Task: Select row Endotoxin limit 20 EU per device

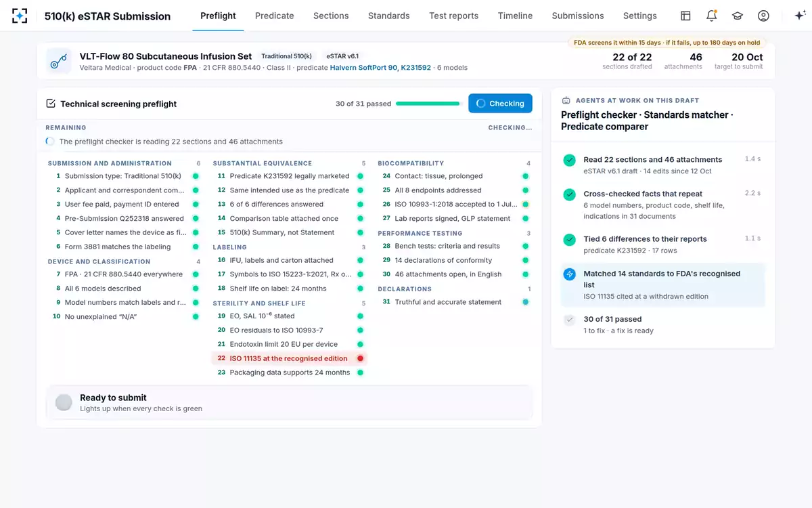Action: pos(290,344)
